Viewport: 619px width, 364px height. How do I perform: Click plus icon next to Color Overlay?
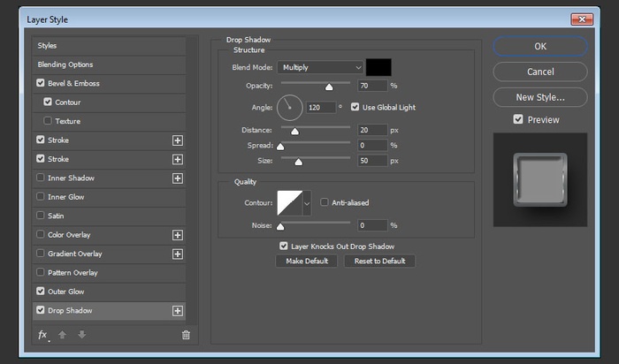click(x=178, y=235)
